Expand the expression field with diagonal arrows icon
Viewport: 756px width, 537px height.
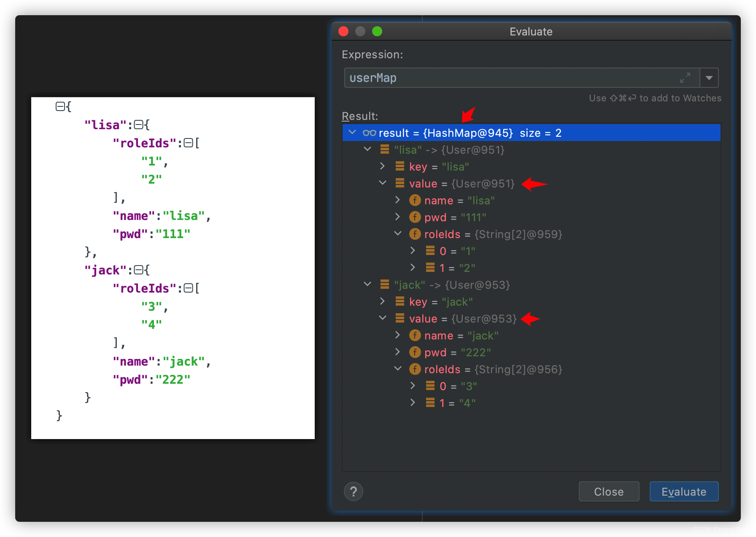pyautogui.click(x=685, y=78)
